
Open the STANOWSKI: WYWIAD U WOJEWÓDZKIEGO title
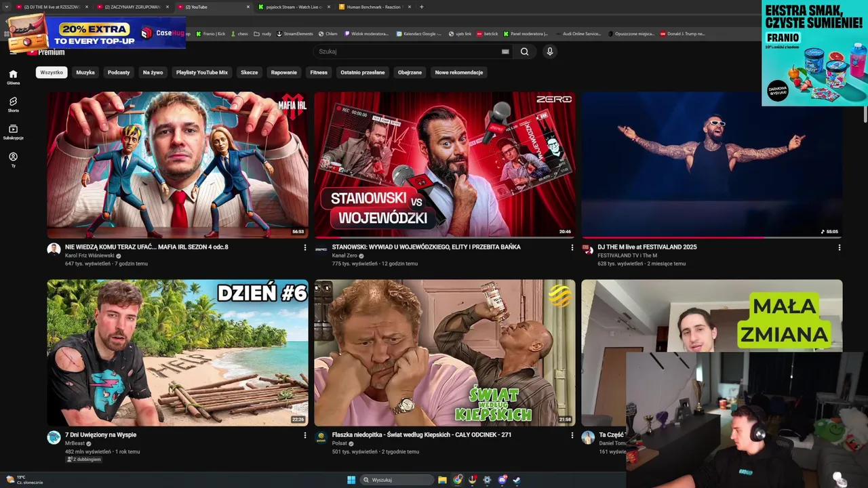point(427,247)
